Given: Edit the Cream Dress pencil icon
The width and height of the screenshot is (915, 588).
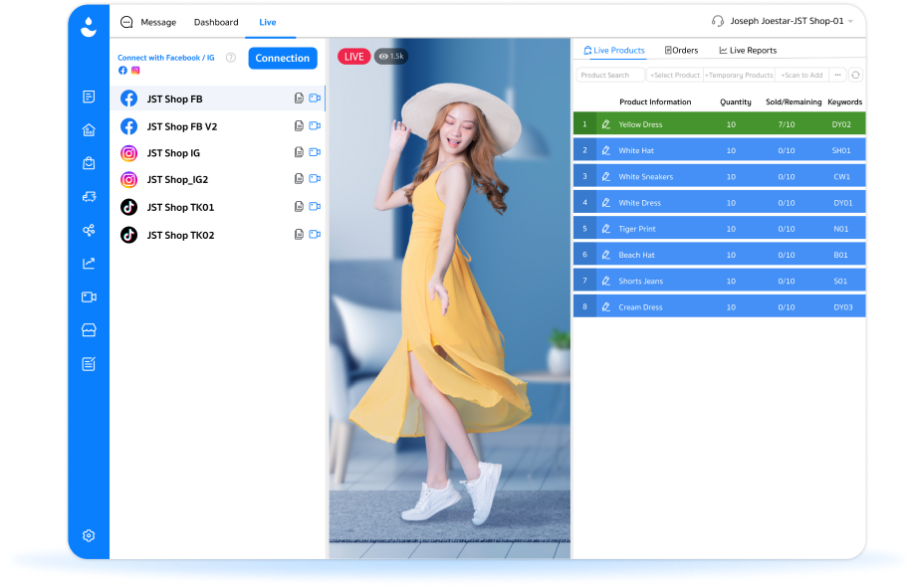Looking at the screenshot, I should pyautogui.click(x=606, y=306).
